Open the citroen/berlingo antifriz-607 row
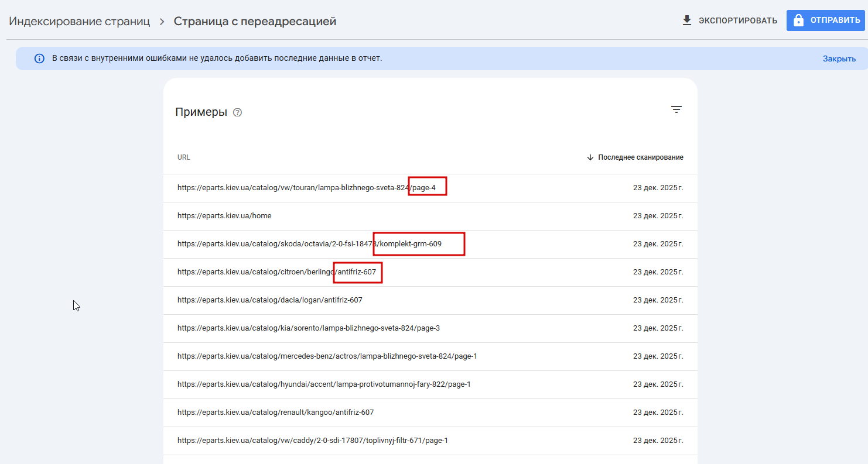Viewport: 868px width, 464px height. pos(430,272)
